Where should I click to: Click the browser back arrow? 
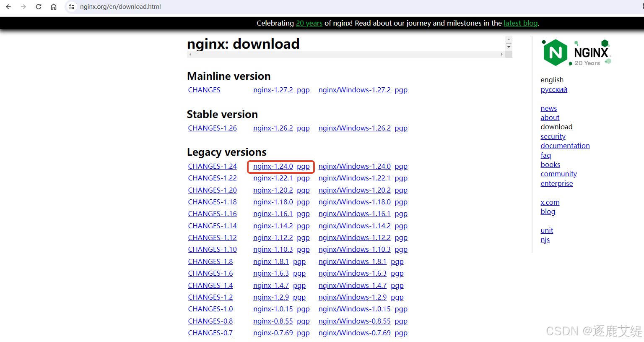tap(8, 7)
